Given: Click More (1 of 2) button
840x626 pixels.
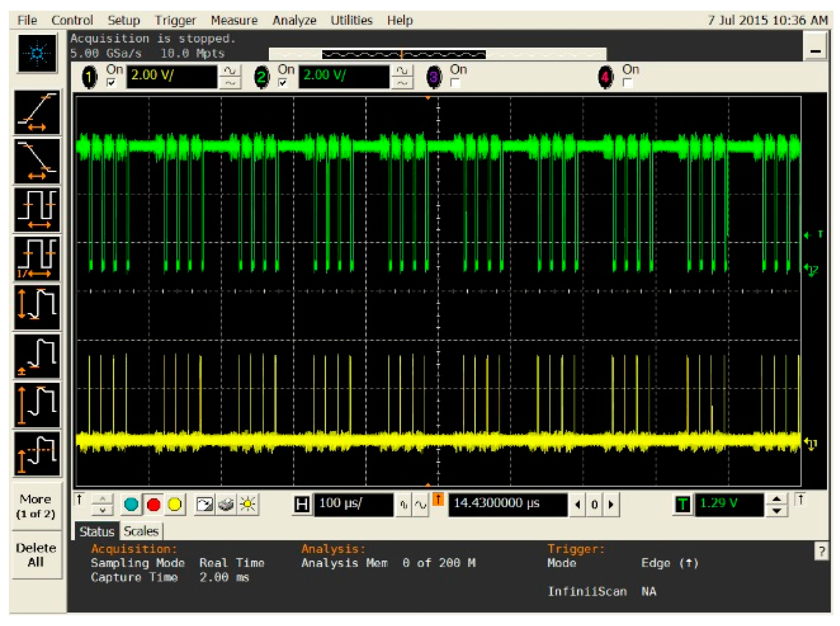Looking at the screenshot, I should tap(36, 506).
